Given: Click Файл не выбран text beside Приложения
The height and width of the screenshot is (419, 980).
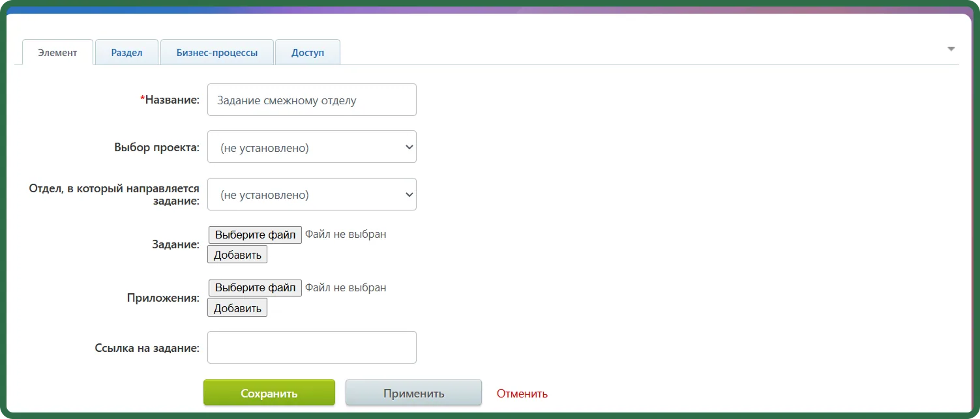Looking at the screenshot, I should coord(346,287).
